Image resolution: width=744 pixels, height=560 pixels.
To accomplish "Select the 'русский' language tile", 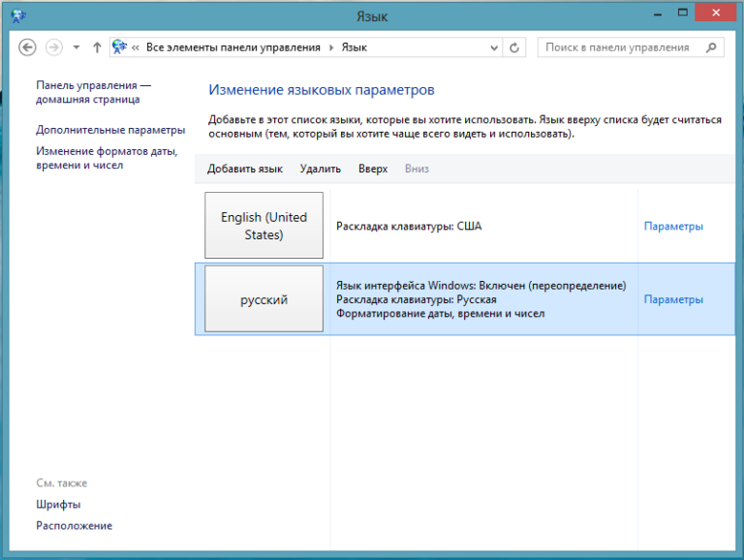I will [x=263, y=298].
